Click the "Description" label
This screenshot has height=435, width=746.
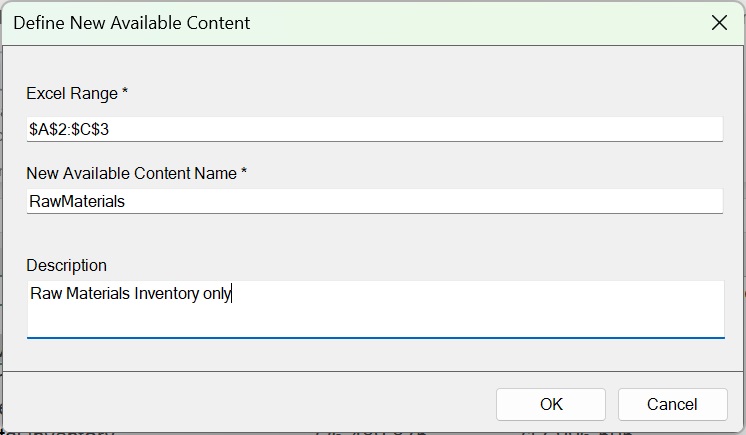coord(66,265)
